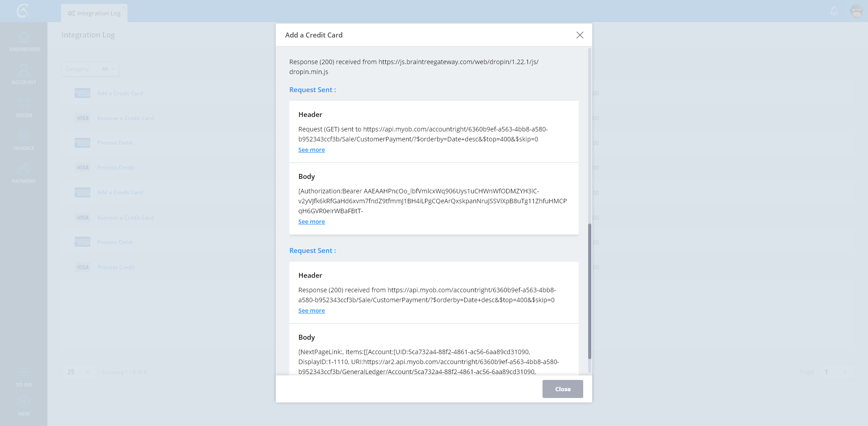Open the user avatar menu
868x426 pixels.
(x=856, y=11)
